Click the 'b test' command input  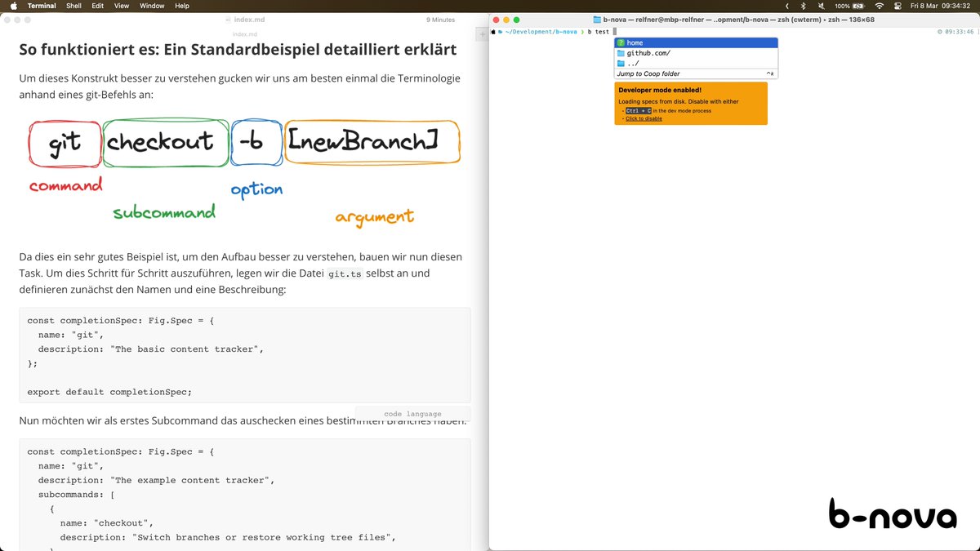click(598, 32)
